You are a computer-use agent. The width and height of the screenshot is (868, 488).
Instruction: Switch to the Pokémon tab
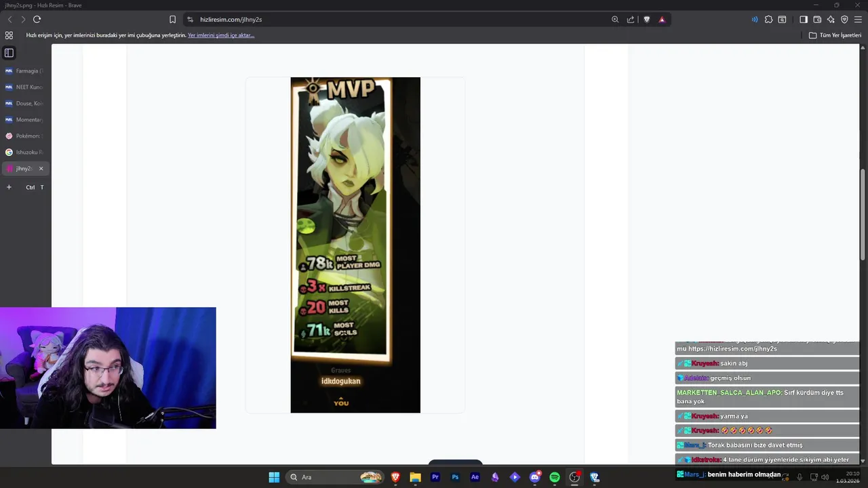pyautogui.click(x=24, y=136)
